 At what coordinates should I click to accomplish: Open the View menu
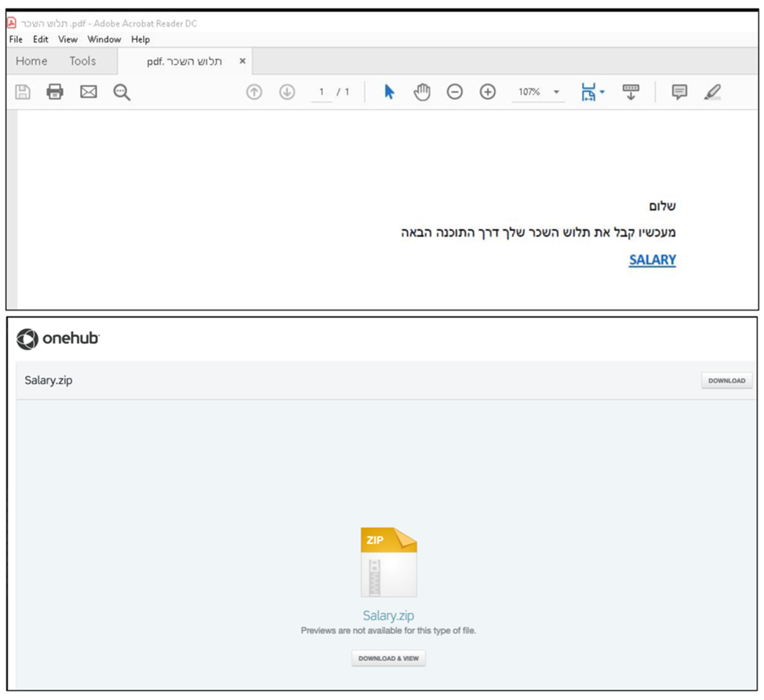pos(67,39)
